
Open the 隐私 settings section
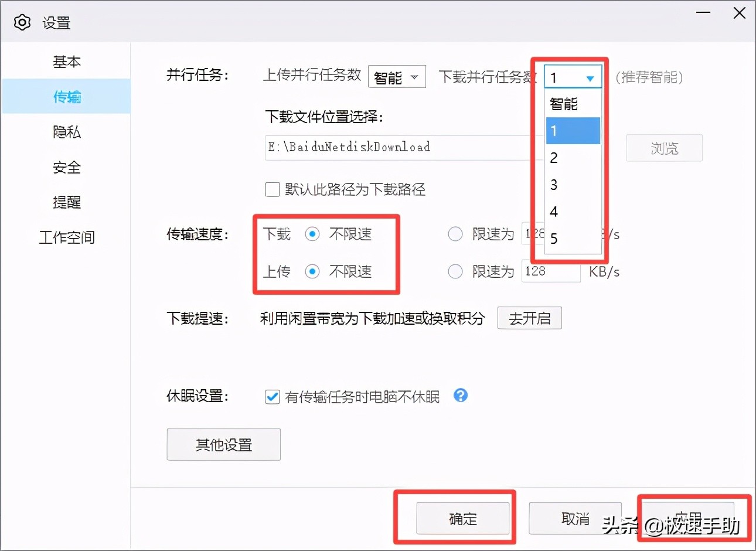tap(66, 132)
